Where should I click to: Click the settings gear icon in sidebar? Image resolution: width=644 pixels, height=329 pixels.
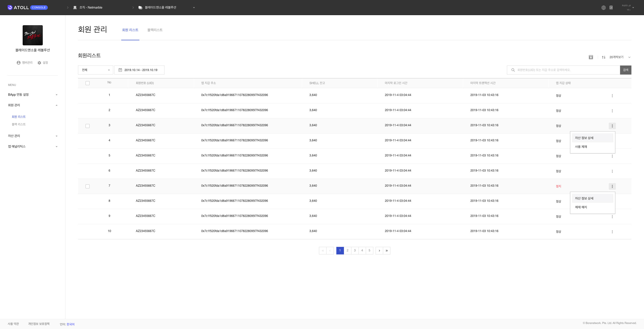click(x=39, y=63)
